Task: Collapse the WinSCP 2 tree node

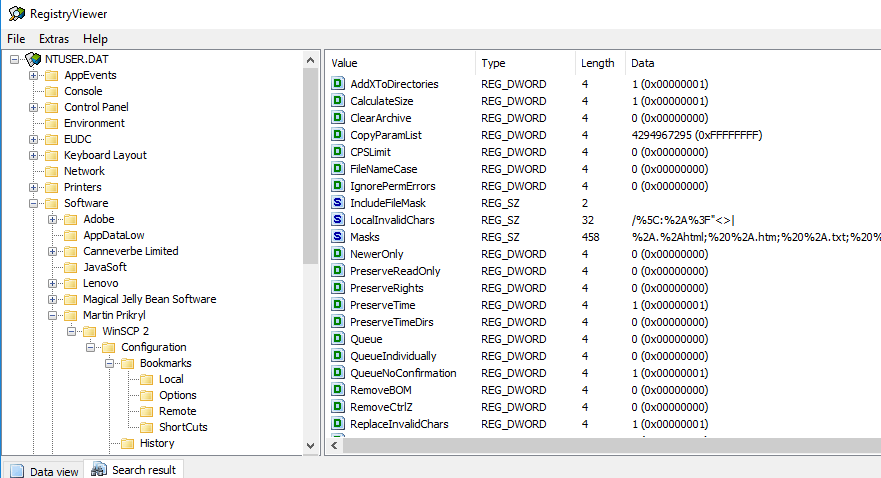Action: [71, 331]
